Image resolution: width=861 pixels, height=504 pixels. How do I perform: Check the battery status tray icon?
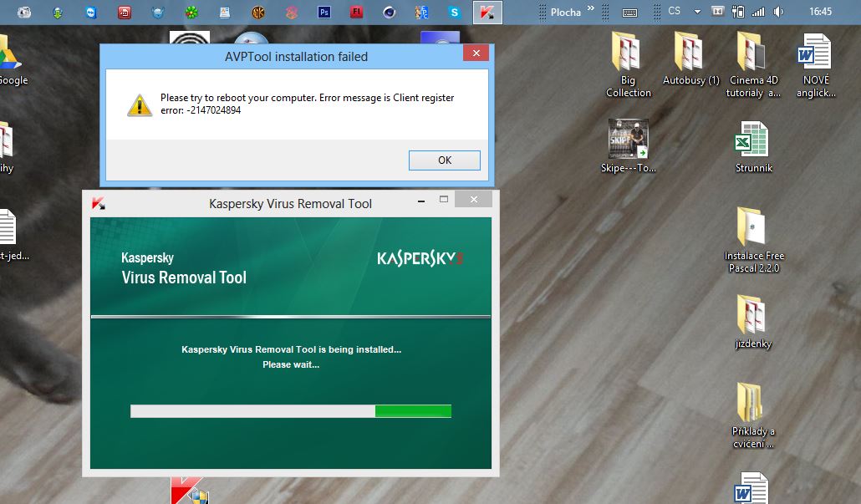pyautogui.click(x=738, y=12)
